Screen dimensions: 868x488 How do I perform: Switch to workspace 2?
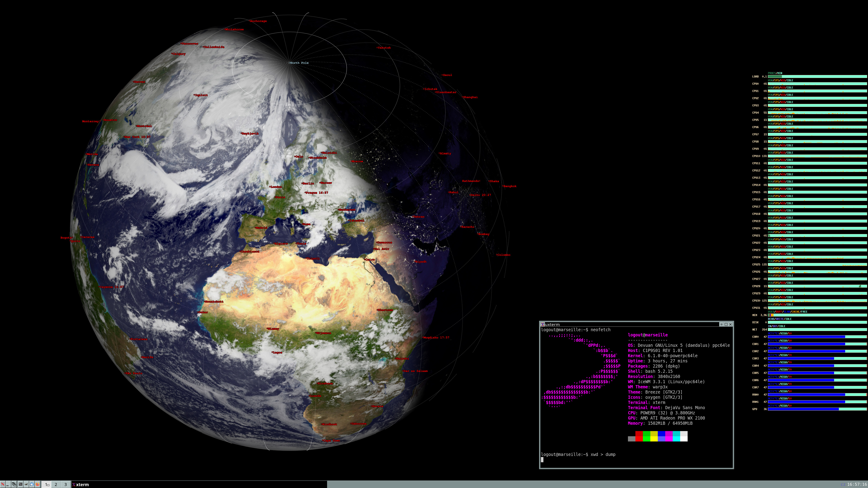click(56, 485)
